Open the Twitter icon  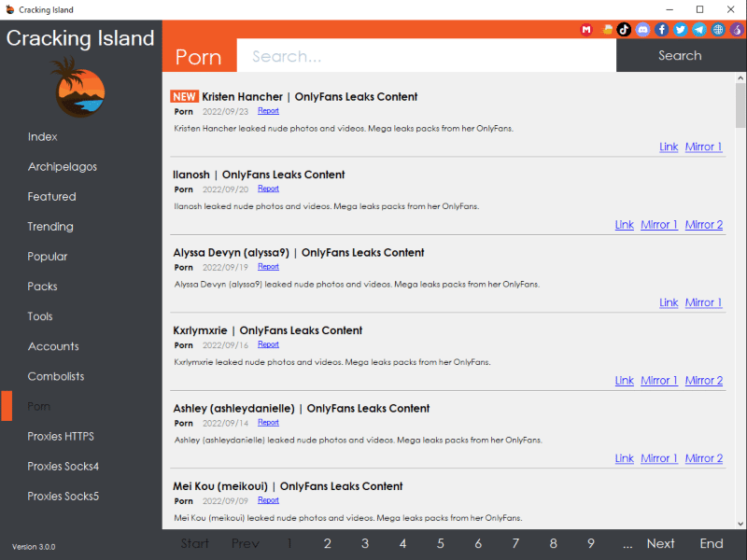tap(681, 30)
